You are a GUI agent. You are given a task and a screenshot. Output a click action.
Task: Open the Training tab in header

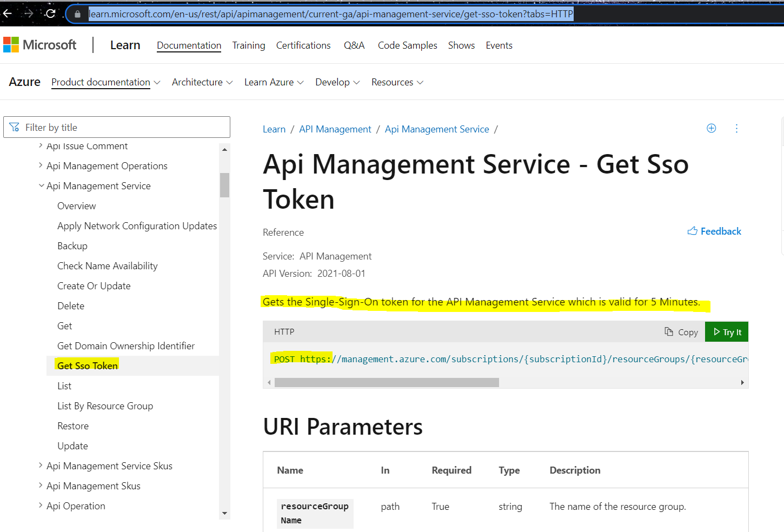[x=249, y=45]
